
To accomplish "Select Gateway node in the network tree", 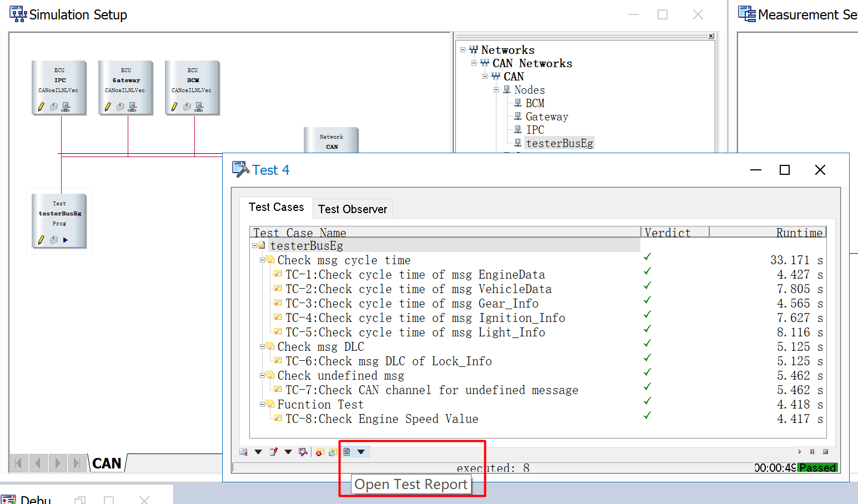I will coord(547,117).
